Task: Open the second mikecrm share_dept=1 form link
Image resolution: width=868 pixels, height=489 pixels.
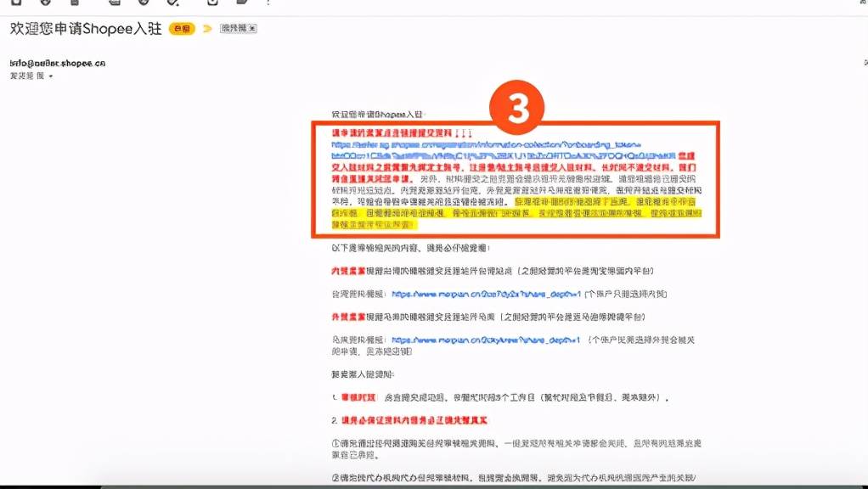Action: click(486, 340)
